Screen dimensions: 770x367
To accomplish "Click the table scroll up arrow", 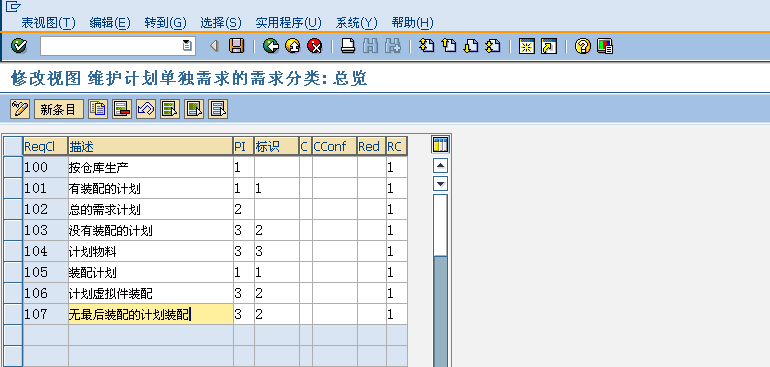I will 440,166.
